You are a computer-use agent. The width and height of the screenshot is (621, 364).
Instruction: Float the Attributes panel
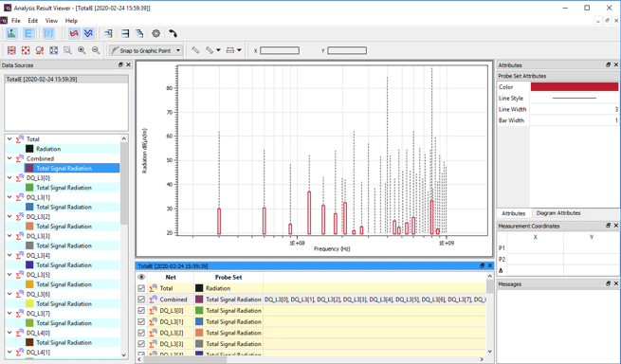click(x=609, y=64)
